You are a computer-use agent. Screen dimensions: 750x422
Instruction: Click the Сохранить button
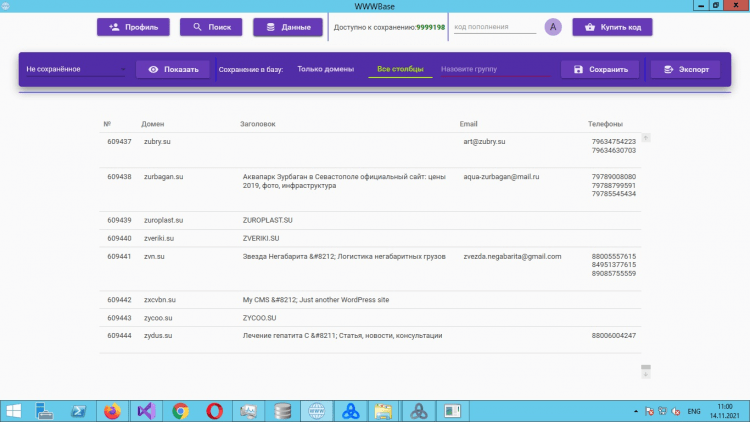(600, 69)
